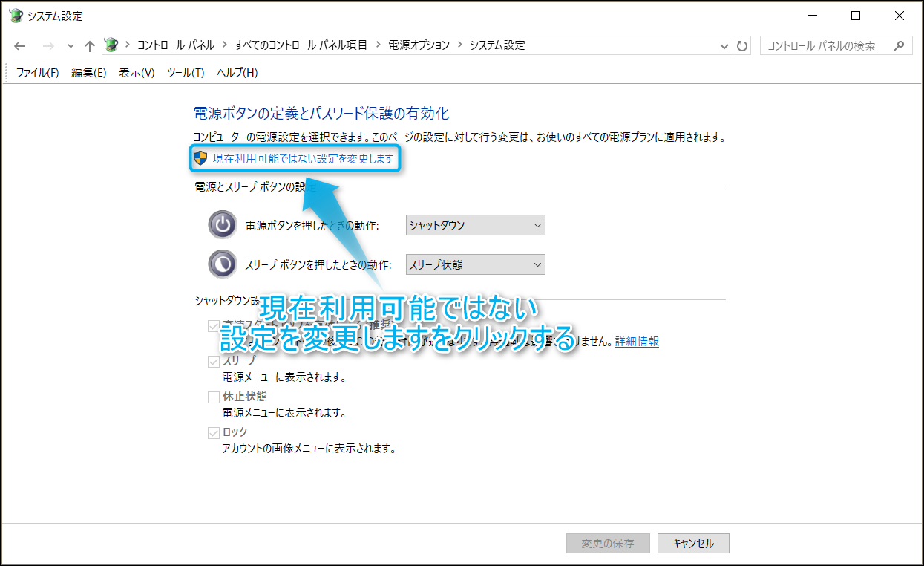Click the sleep button moon icon

coord(222,264)
